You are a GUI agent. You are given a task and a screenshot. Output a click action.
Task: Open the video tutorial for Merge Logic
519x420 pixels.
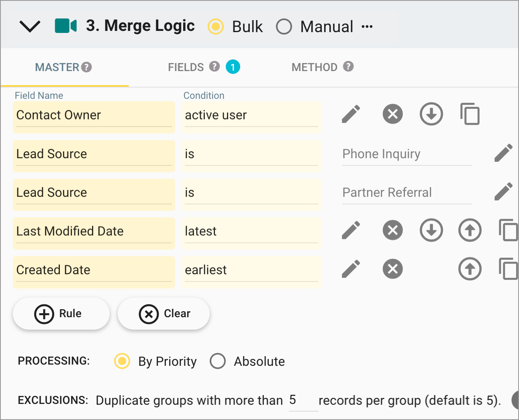[x=65, y=25]
